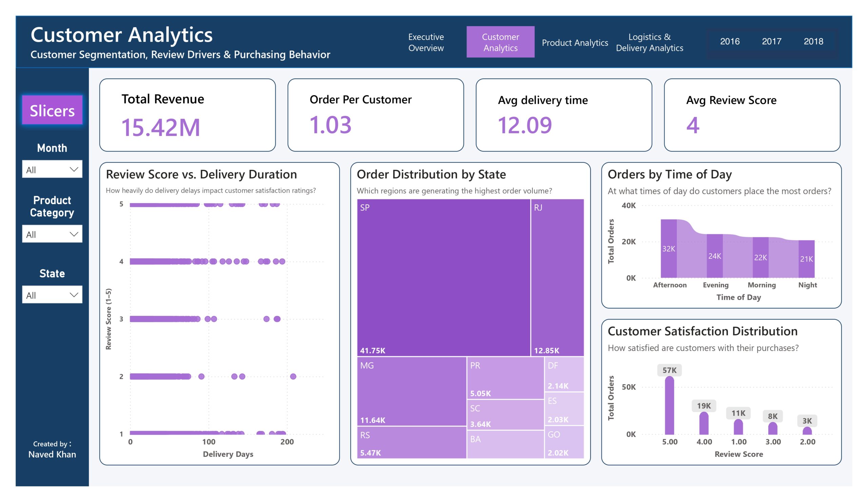Select the SP tile in treemap

coord(443,277)
